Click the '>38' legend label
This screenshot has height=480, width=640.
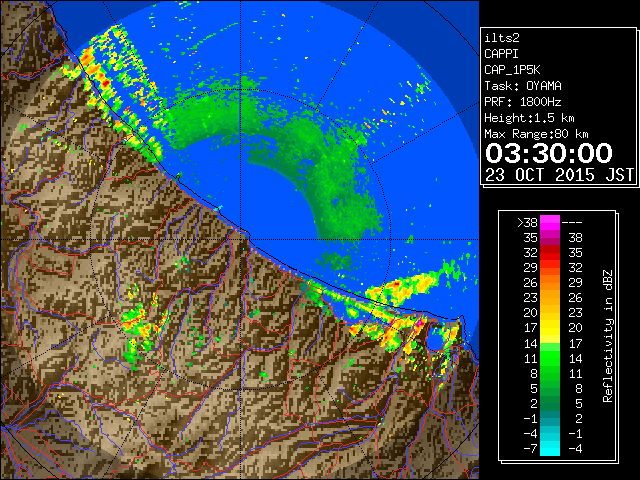(527, 223)
